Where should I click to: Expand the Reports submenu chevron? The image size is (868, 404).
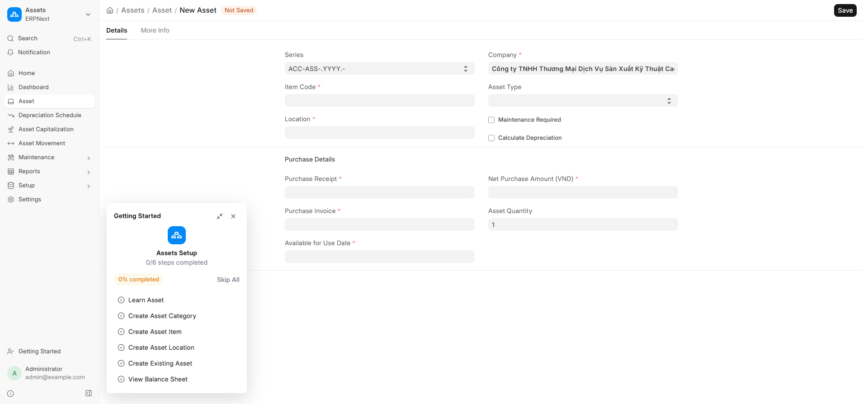[89, 172]
